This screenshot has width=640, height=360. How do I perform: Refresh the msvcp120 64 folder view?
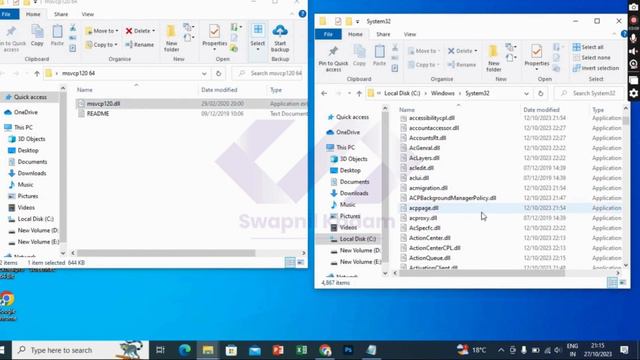click(218, 73)
